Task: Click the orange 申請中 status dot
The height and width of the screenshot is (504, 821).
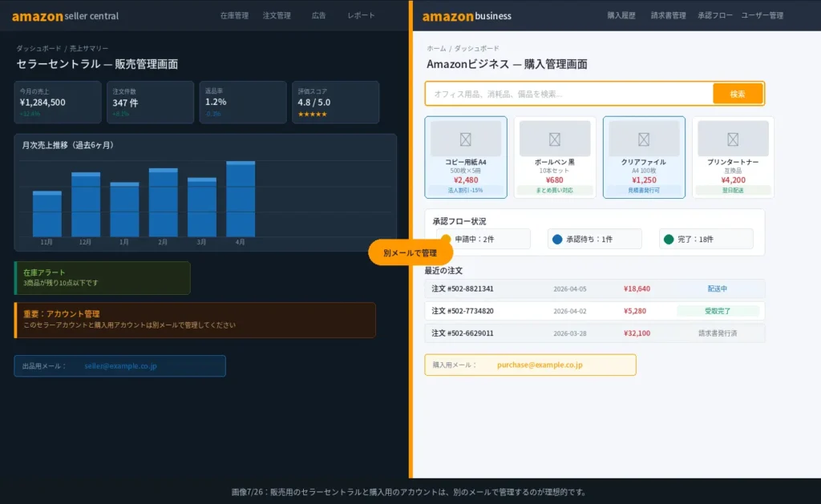Action: pos(448,238)
